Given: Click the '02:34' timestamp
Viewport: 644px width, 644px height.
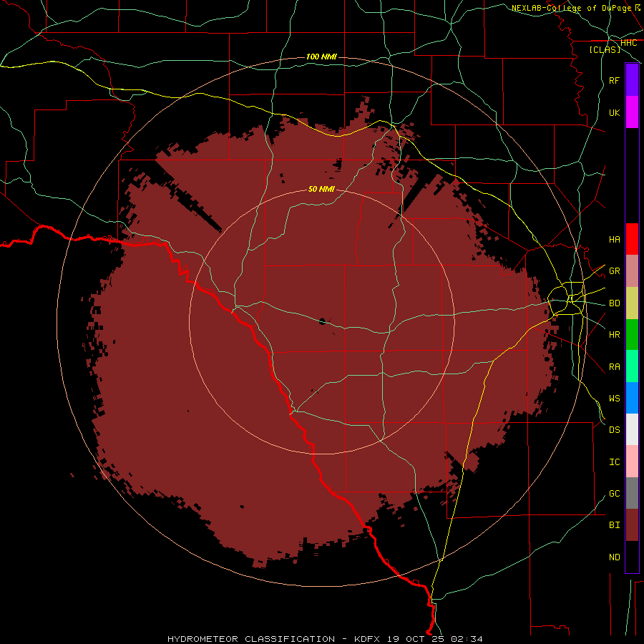Looking at the screenshot, I should click(467, 639).
